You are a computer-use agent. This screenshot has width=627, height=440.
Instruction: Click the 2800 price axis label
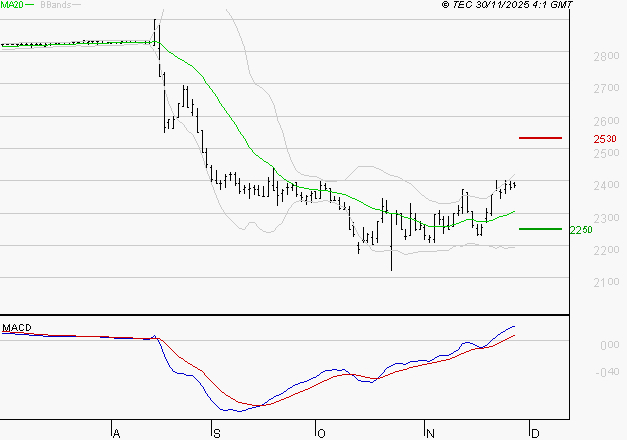pyautogui.click(x=607, y=57)
